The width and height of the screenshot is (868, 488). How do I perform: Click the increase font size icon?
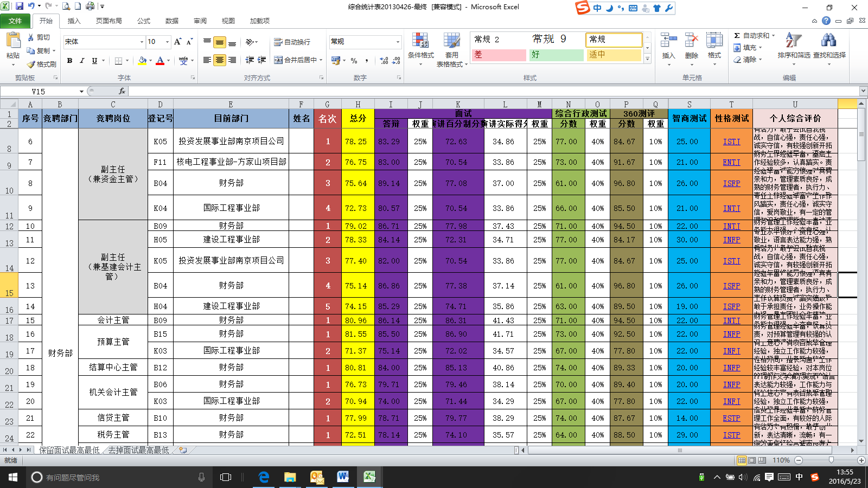point(177,42)
